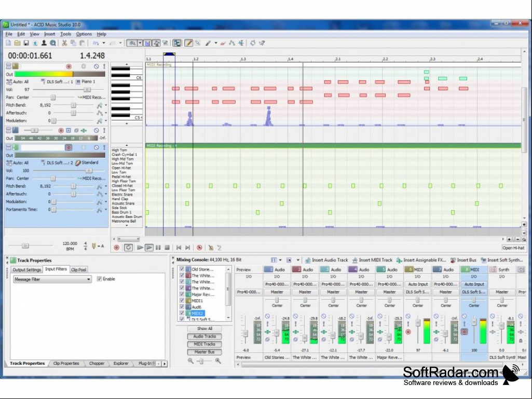Open the Insert menu
This screenshot has height=399, width=532.
pos(49,34)
